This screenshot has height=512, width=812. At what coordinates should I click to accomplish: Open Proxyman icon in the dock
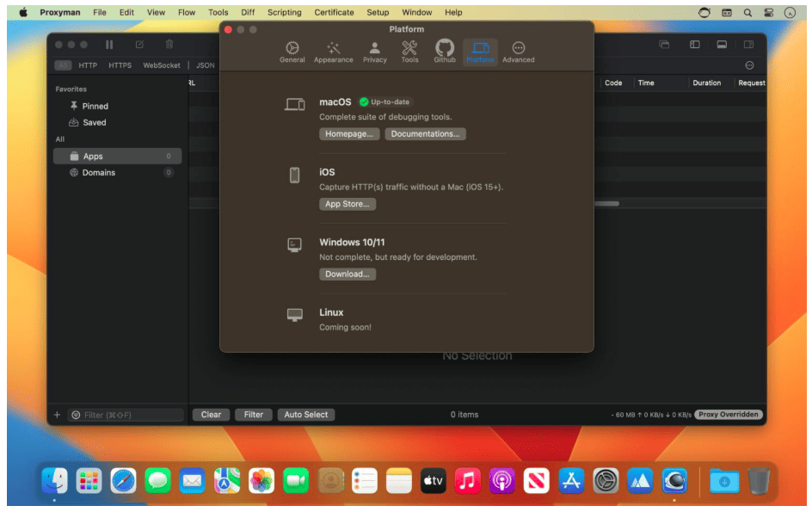point(674,481)
